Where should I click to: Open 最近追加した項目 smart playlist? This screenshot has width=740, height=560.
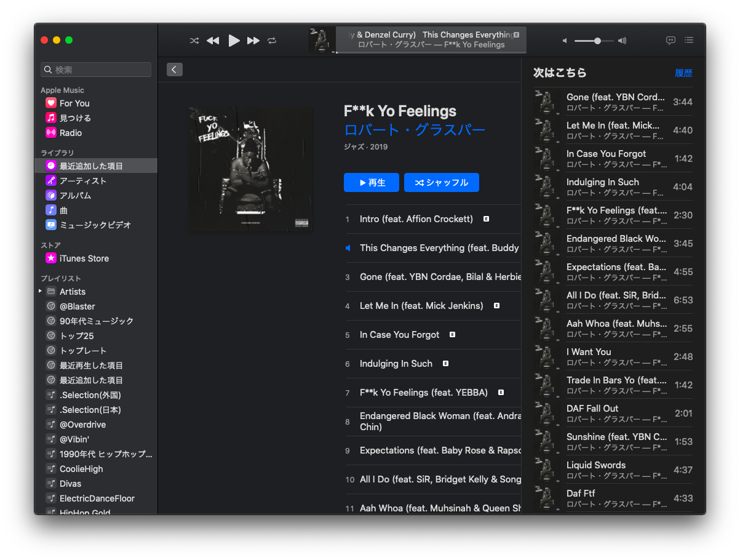click(96, 380)
